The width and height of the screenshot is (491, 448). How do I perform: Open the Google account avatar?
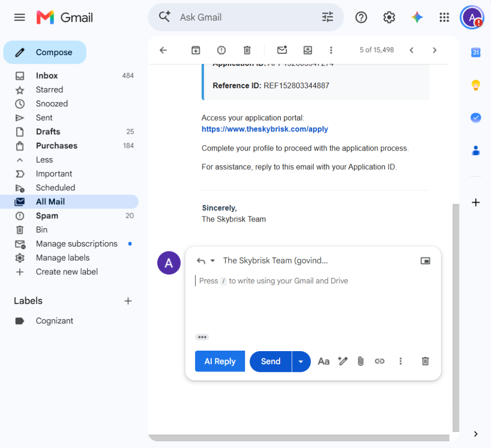click(472, 17)
